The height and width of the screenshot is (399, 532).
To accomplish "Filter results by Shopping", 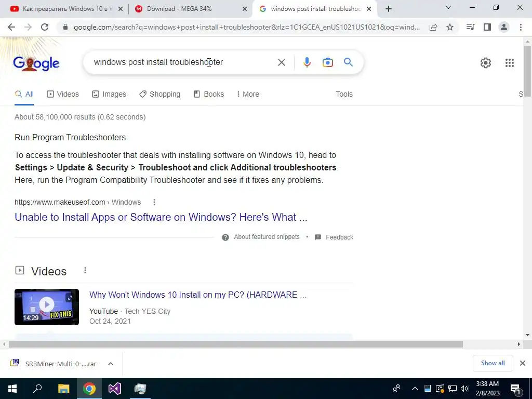I will coord(160,95).
